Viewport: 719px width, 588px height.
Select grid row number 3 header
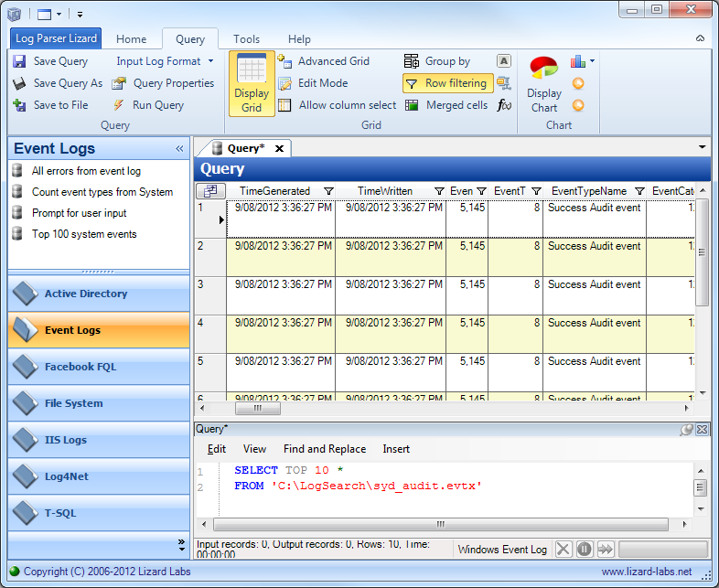(x=210, y=295)
